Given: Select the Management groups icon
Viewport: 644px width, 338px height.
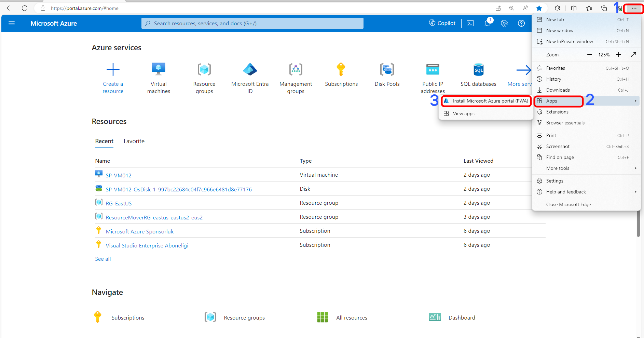Looking at the screenshot, I should (x=296, y=69).
